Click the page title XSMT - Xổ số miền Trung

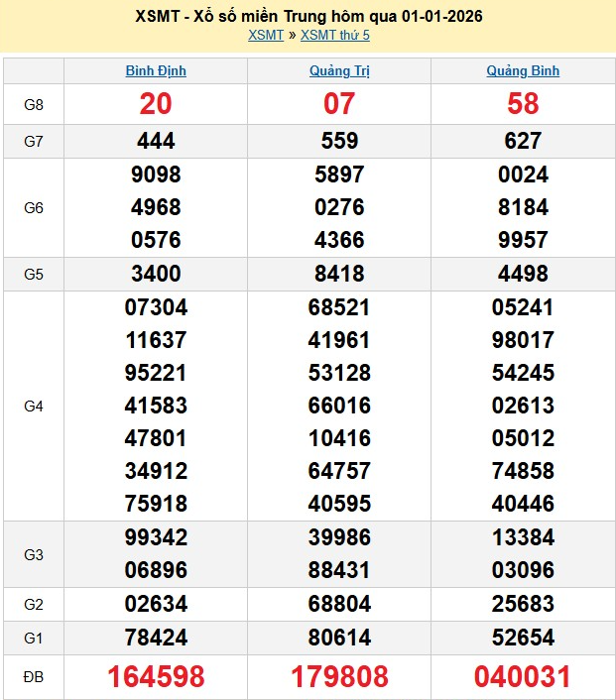[308, 17]
